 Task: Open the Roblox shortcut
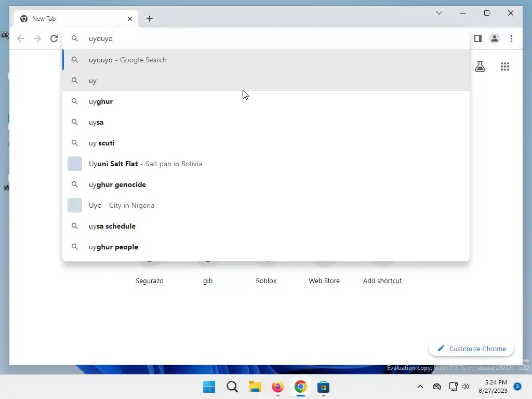click(x=266, y=281)
